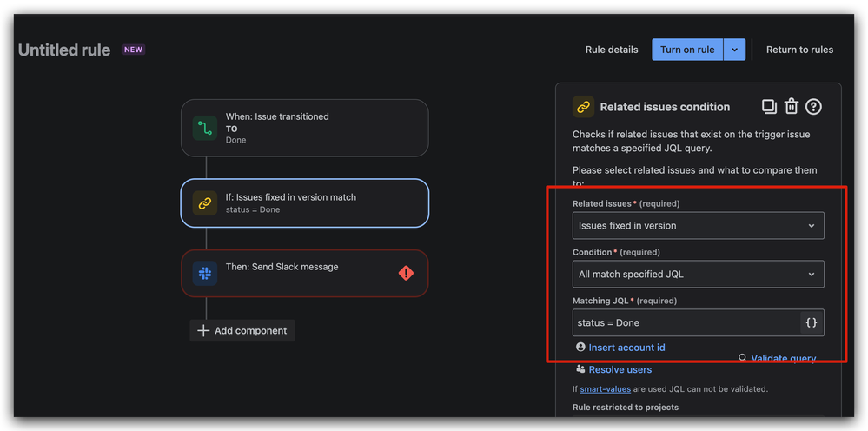Click the NEW badge
This screenshot has width=868, height=431.
point(134,50)
